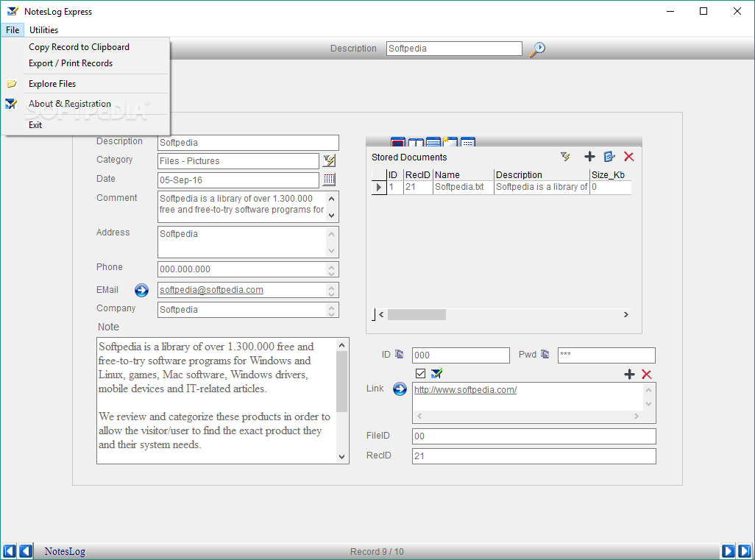Go to the first record

[x=9, y=551]
